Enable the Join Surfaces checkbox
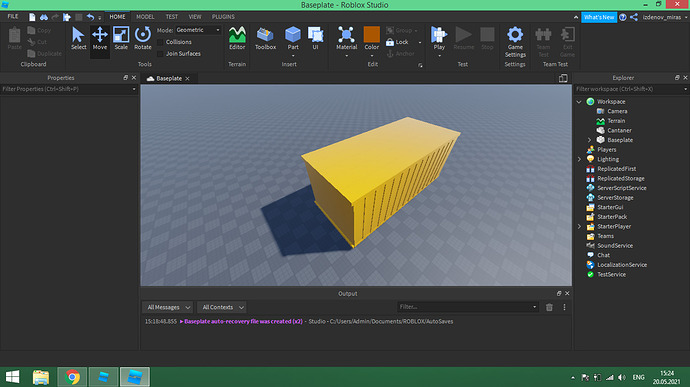The image size is (690, 387). [x=160, y=54]
